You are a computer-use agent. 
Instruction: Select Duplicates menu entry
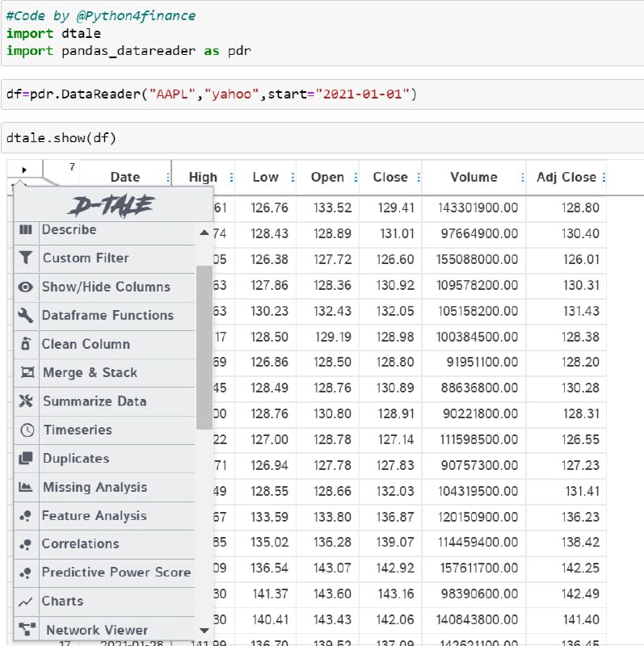click(x=104, y=459)
